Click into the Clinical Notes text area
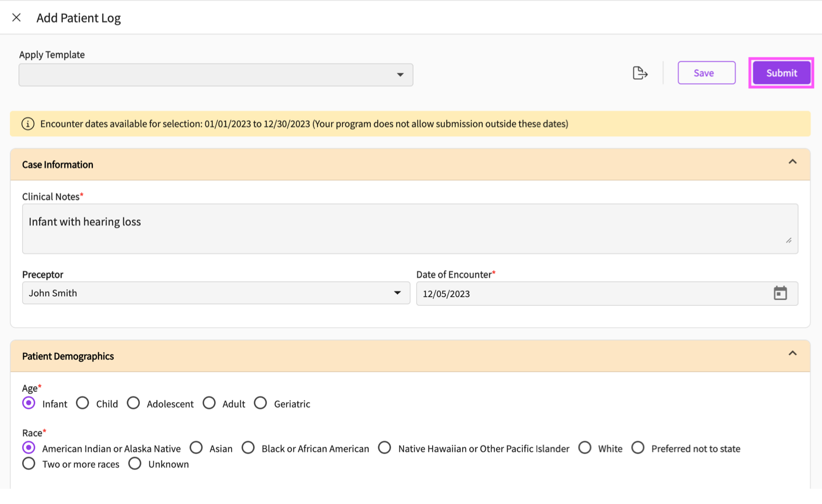 (x=409, y=229)
